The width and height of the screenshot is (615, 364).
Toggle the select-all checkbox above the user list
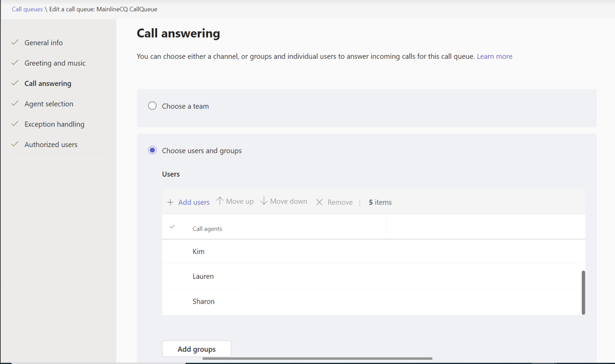pyautogui.click(x=173, y=227)
